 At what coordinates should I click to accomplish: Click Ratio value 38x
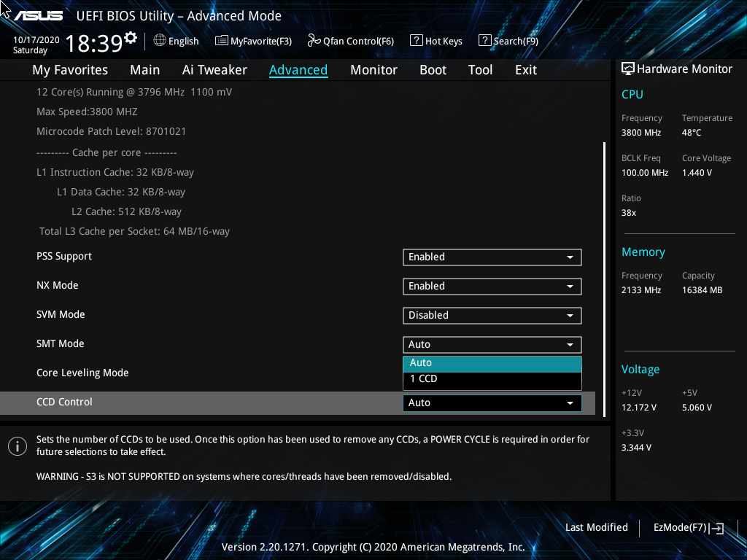click(628, 213)
